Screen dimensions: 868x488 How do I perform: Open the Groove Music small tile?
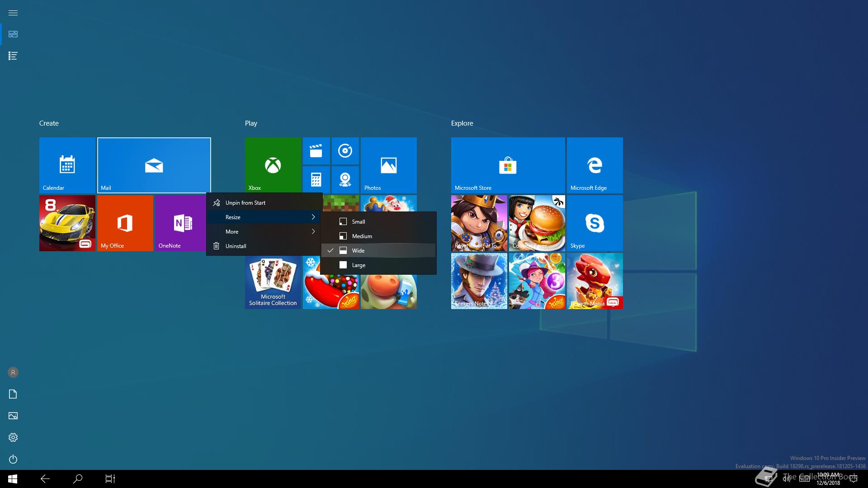point(345,151)
